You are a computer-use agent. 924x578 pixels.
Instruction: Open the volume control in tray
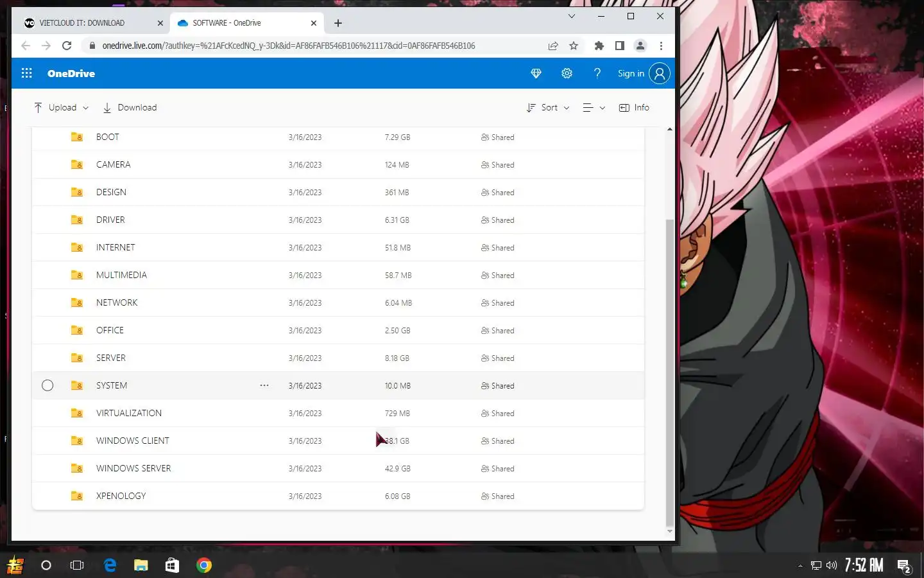[x=832, y=566]
